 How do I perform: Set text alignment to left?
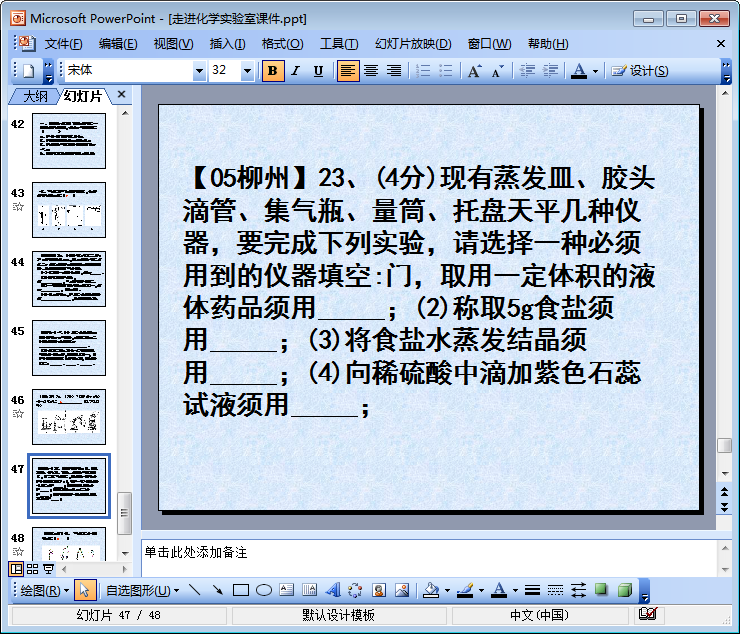pos(348,71)
